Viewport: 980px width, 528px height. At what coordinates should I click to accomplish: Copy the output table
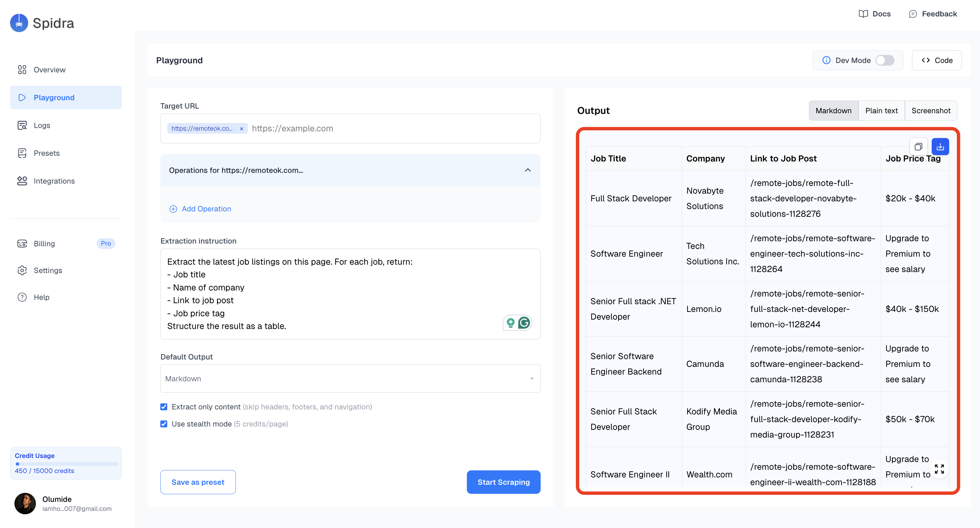click(x=918, y=146)
